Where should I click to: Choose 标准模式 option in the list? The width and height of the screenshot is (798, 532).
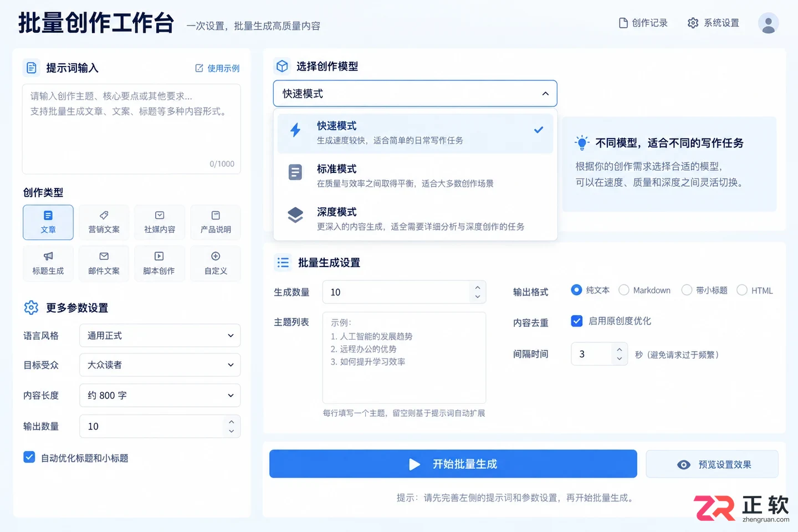(x=415, y=176)
